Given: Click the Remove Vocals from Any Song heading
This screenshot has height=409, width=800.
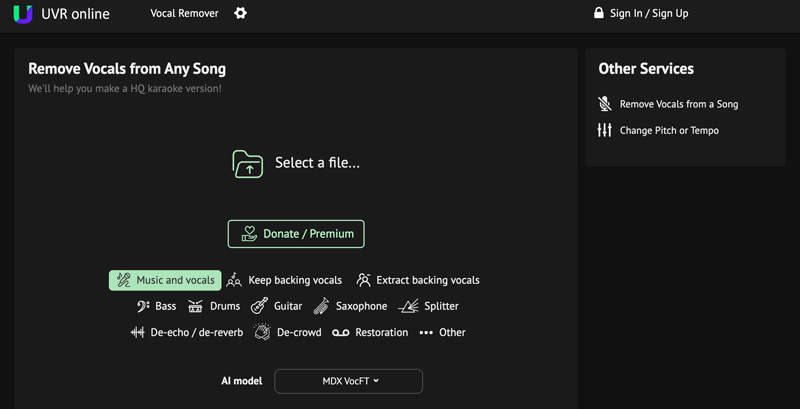Looking at the screenshot, I should click(x=127, y=69).
